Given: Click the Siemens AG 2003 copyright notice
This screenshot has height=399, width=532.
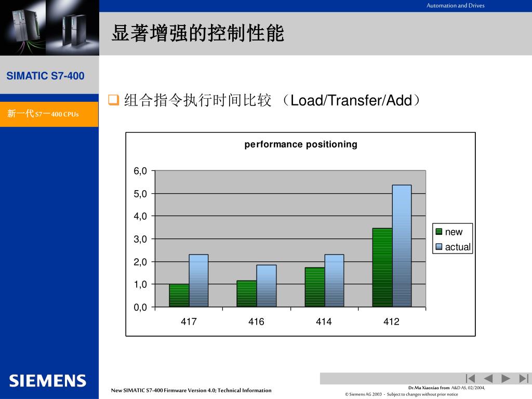Looking at the screenshot, I should click(x=402, y=394).
